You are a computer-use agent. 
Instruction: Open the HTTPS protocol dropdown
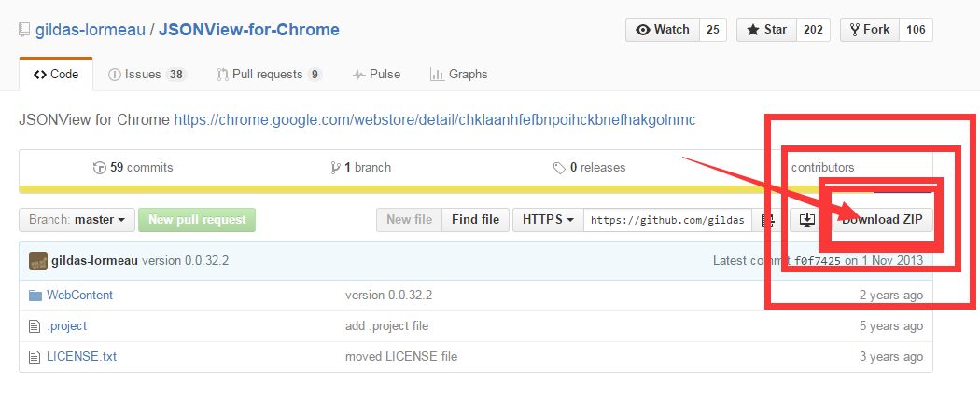(548, 220)
